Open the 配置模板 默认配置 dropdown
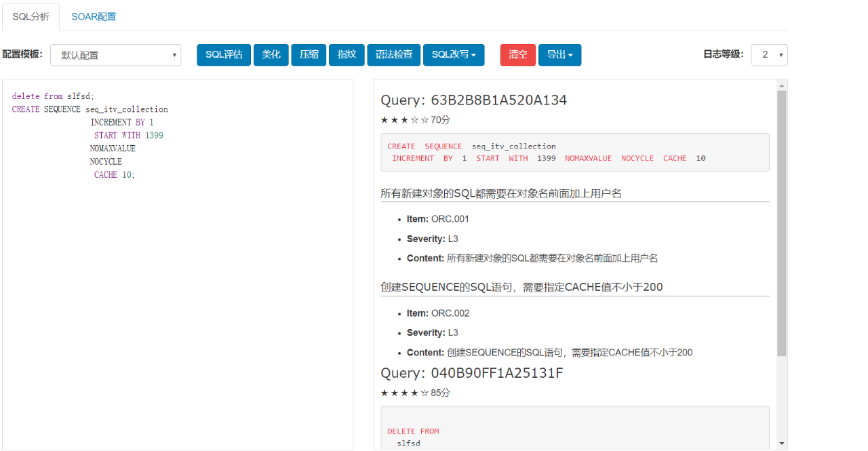The width and height of the screenshot is (868, 451). pyautogui.click(x=115, y=55)
